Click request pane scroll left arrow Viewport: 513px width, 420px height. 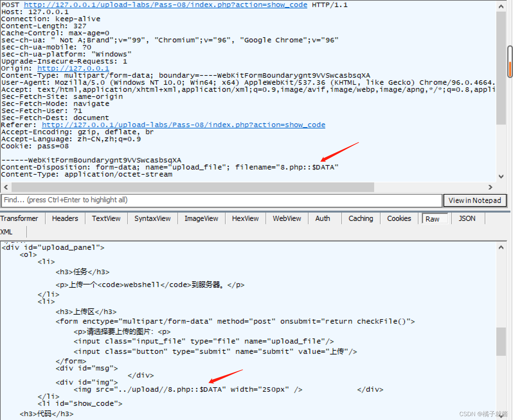(6, 187)
